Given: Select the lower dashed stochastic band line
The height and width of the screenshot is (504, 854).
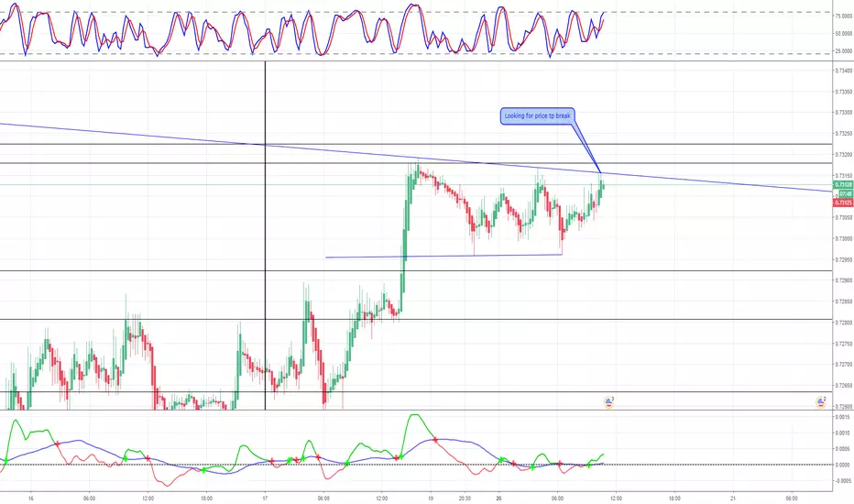Looking at the screenshot, I should [x=416, y=53].
